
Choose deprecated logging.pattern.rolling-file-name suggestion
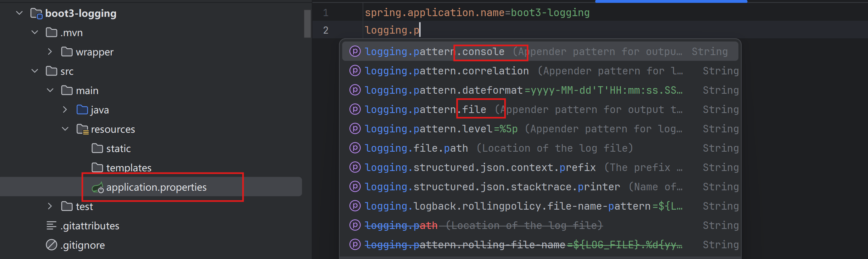point(540,245)
